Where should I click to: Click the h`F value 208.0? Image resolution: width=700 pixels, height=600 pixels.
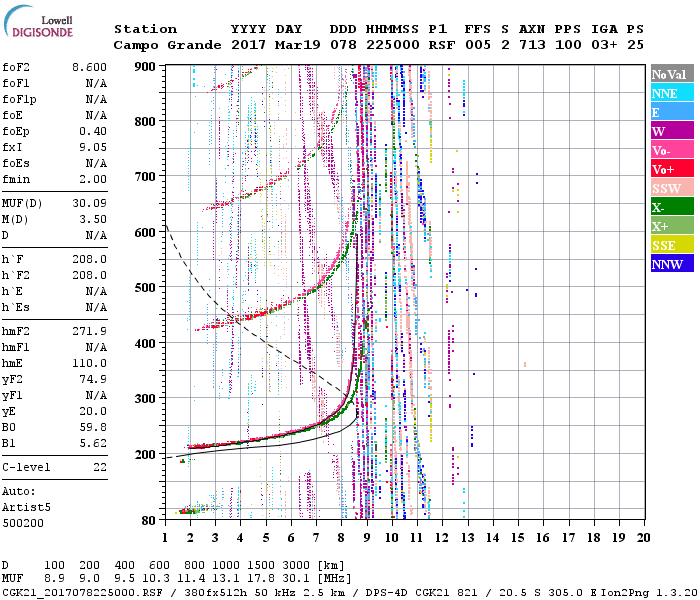pyautogui.click(x=89, y=259)
